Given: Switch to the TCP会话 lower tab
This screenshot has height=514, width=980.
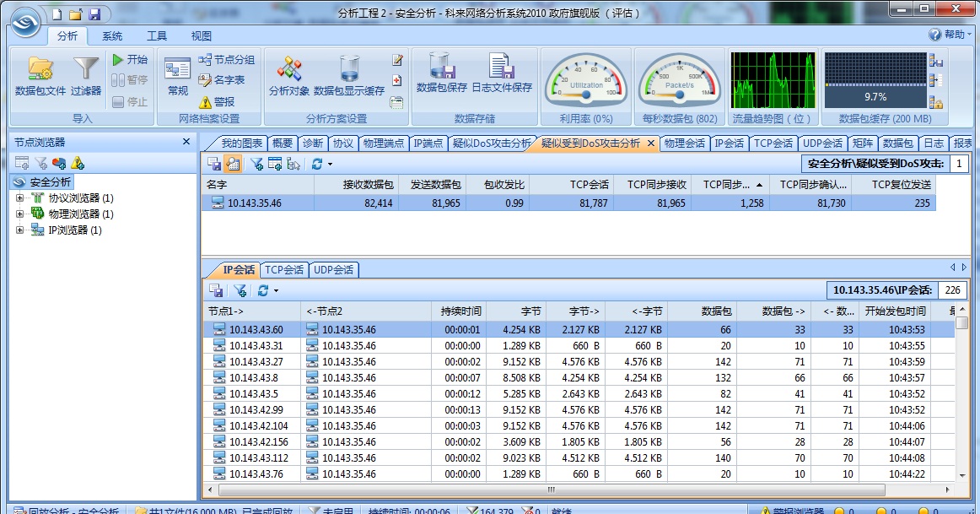Looking at the screenshot, I should [283, 270].
